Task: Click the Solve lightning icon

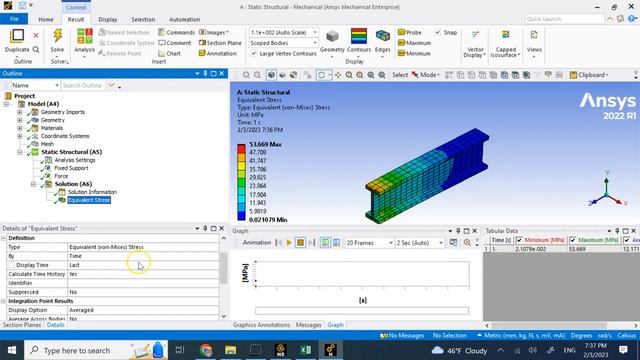Action: (x=57, y=36)
